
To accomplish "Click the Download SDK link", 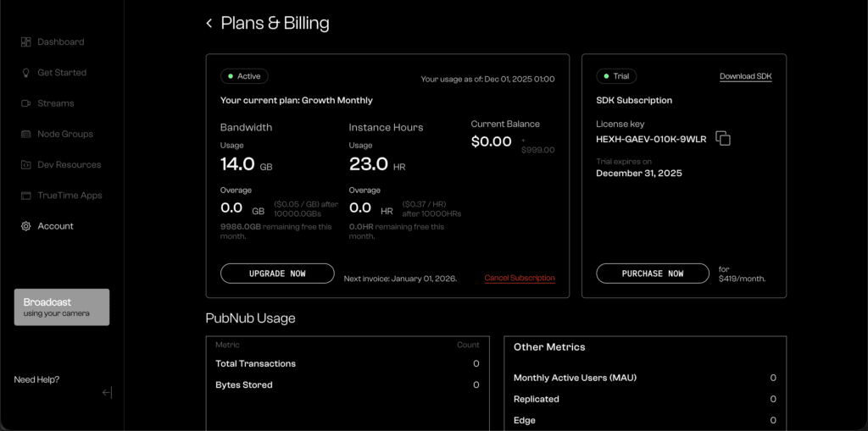I will 746,76.
